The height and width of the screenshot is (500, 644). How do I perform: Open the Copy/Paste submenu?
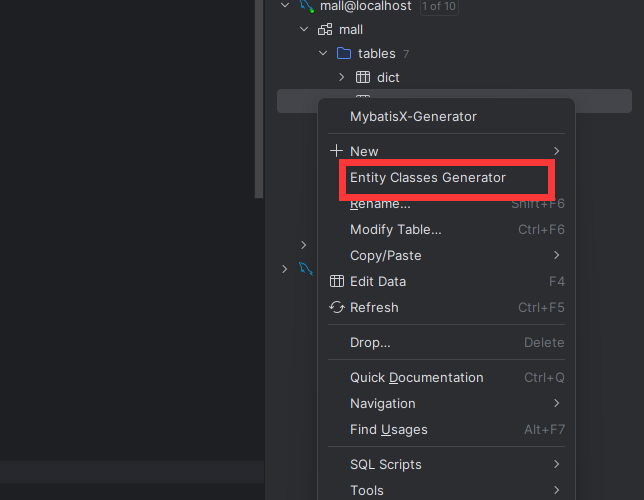pos(385,256)
